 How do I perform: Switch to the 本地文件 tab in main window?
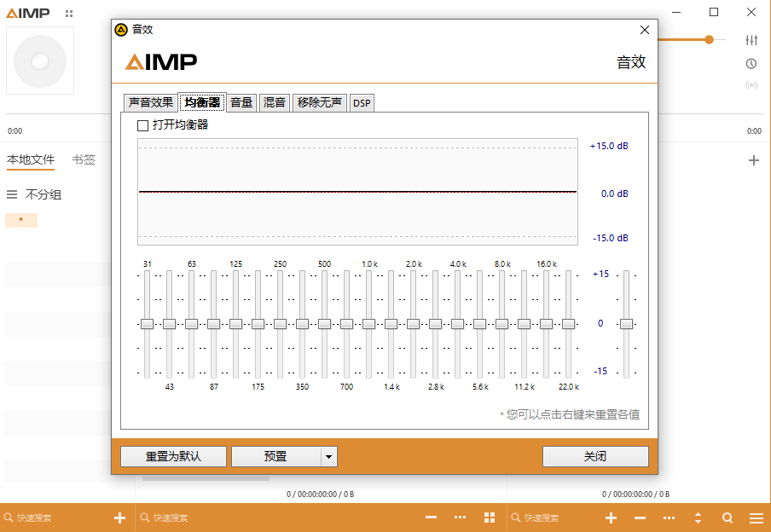pyautogui.click(x=31, y=159)
